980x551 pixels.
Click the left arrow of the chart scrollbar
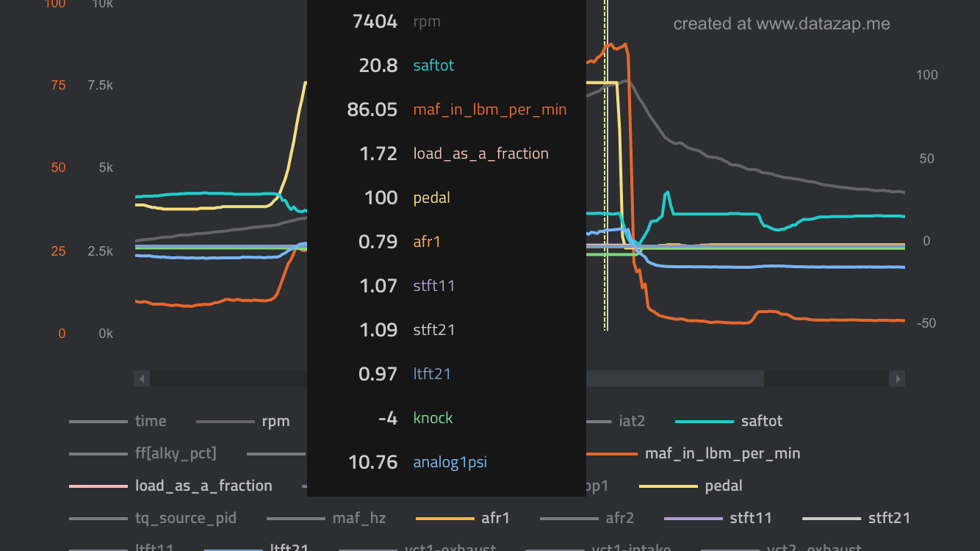click(x=143, y=378)
